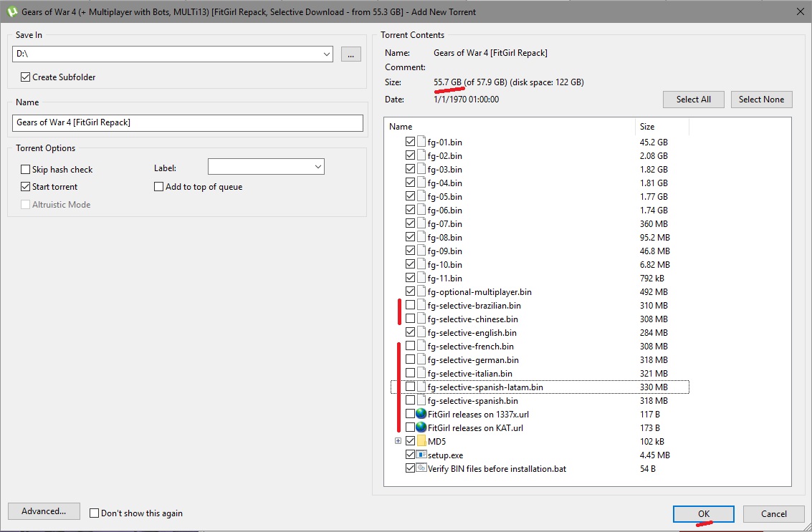Tick Don't show this again
The image size is (812, 532).
pyautogui.click(x=95, y=513)
